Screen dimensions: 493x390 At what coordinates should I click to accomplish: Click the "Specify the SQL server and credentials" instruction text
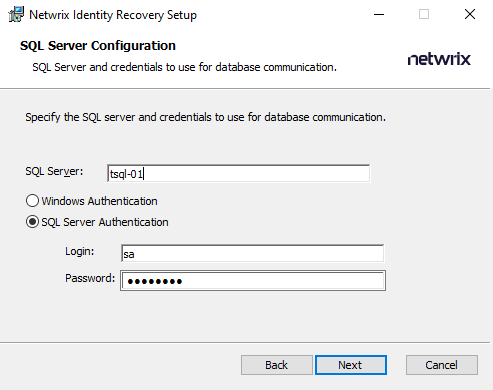205,117
